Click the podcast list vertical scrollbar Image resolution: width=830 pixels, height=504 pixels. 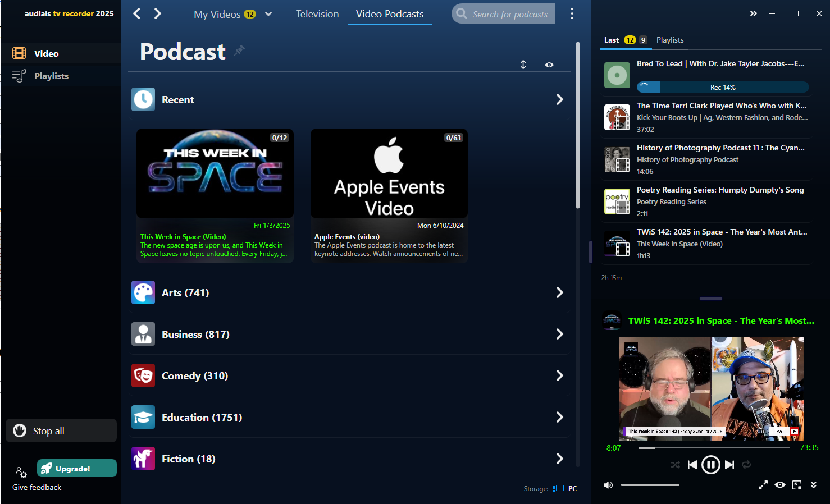(x=578, y=125)
